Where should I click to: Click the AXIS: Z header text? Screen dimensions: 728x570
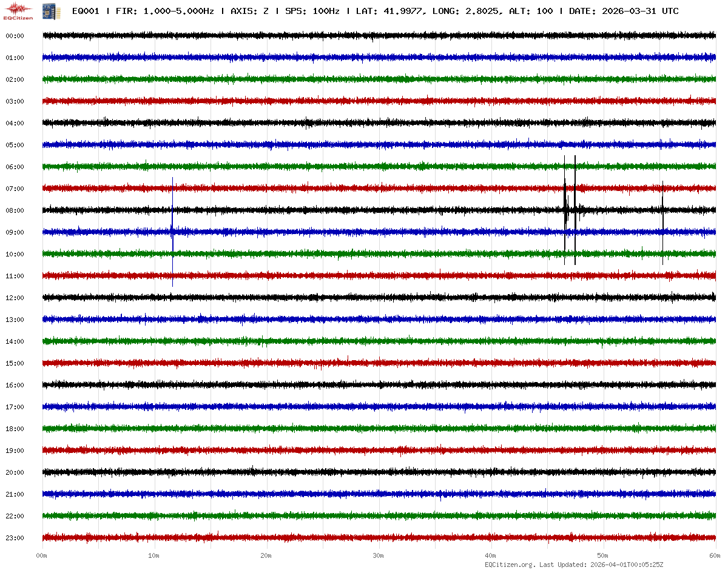tap(249, 12)
